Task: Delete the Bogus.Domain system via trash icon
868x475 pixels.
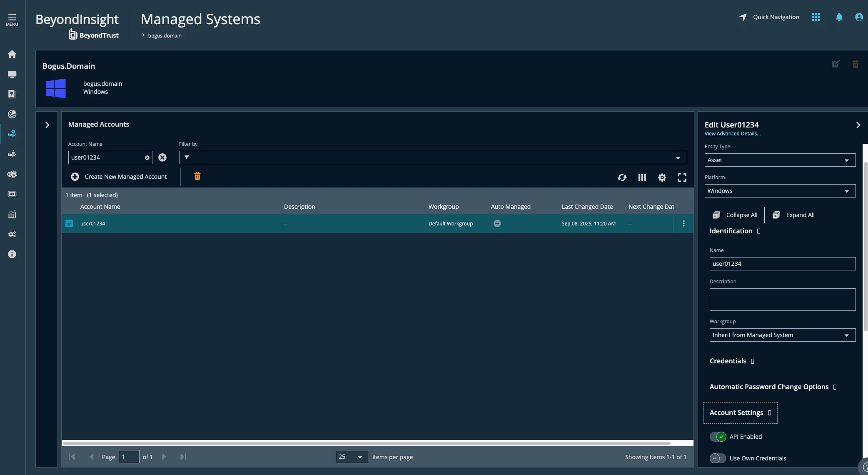Action: coord(856,64)
